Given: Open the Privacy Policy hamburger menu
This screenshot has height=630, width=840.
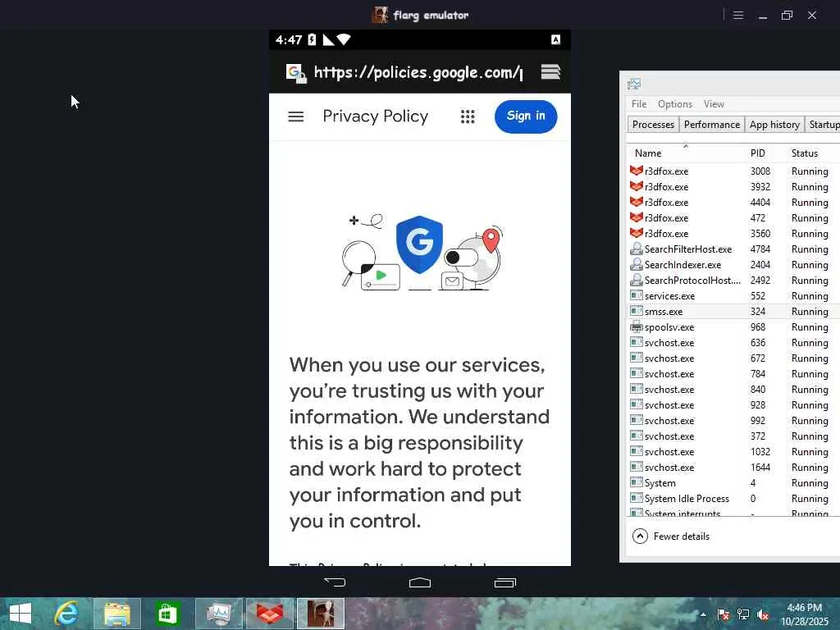Looking at the screenshot, I should coord(295,116).
